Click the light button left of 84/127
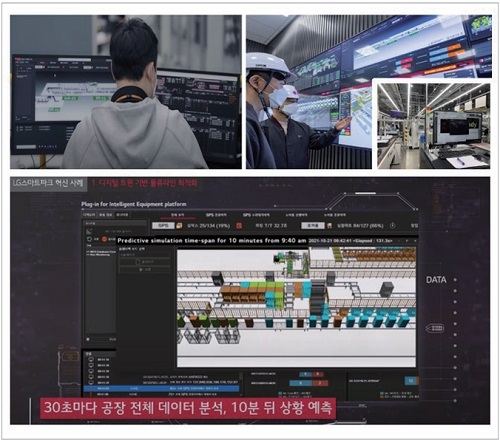The image size is (500, 440). tap(313, 226)
